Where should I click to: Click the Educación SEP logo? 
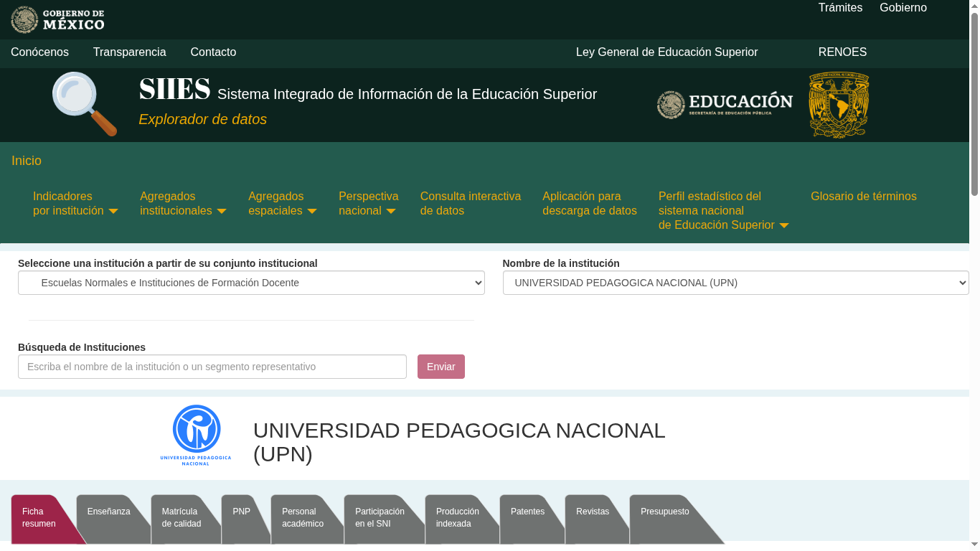[725, 105]
